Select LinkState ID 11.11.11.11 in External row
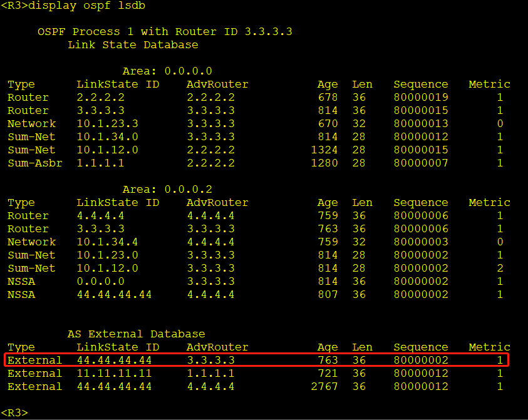528x420 pixels. pyautogui.click(x=114, y=373)
